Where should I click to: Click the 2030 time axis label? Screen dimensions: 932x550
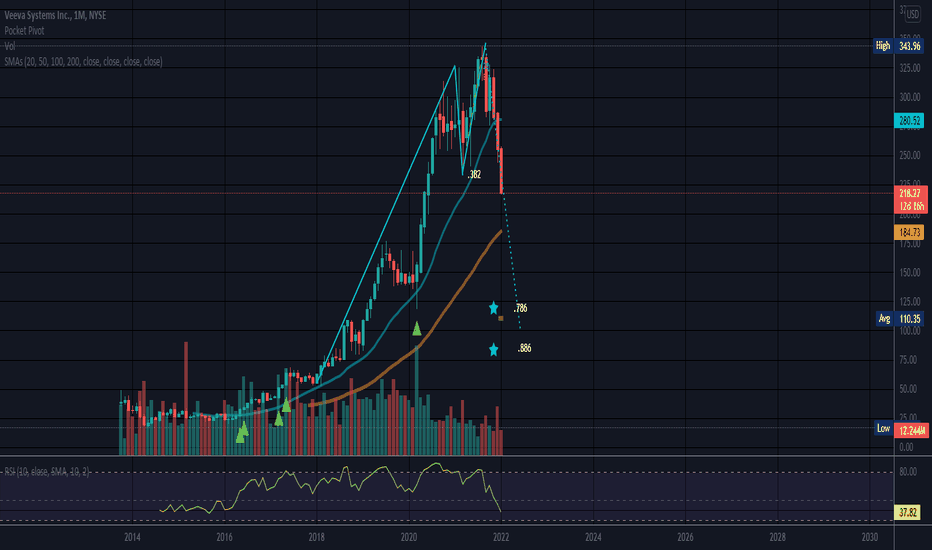pyautogui.click(x=869, y=537)
